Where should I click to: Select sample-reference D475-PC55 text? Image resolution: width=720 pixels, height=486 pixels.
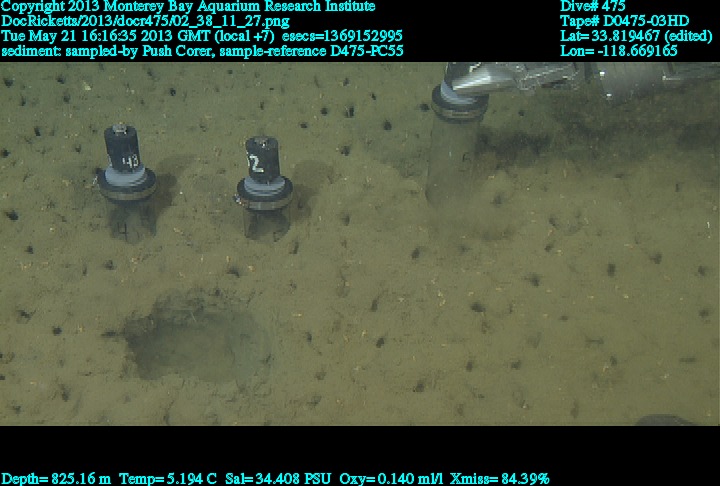[x=311, y=51]
